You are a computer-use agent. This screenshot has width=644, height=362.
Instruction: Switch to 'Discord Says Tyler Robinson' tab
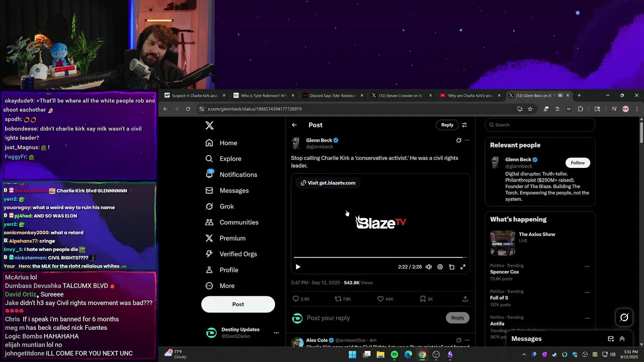333,96
